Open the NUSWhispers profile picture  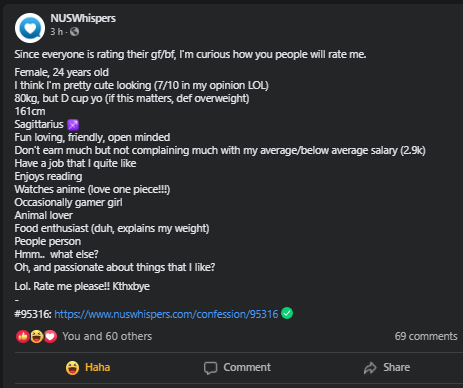pos(30,28)
